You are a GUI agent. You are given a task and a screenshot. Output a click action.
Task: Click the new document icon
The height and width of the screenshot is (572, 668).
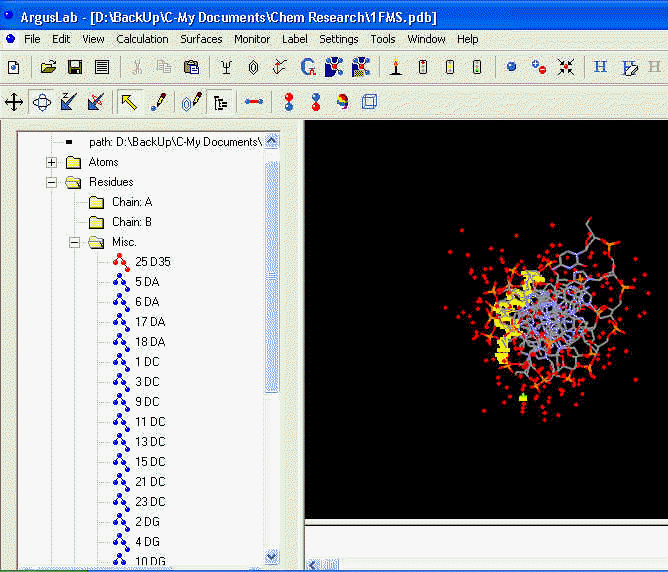14,68
